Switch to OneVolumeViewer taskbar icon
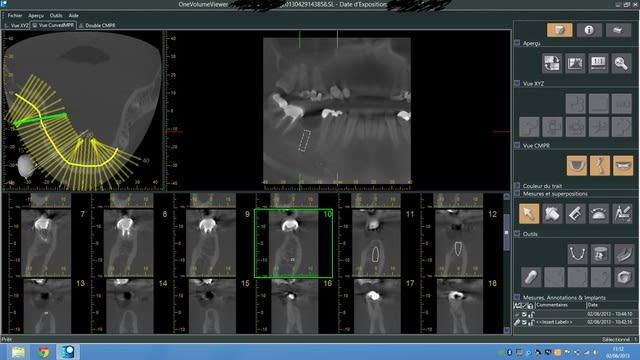Viewport: 640px width, 360px height. (68, 352)
